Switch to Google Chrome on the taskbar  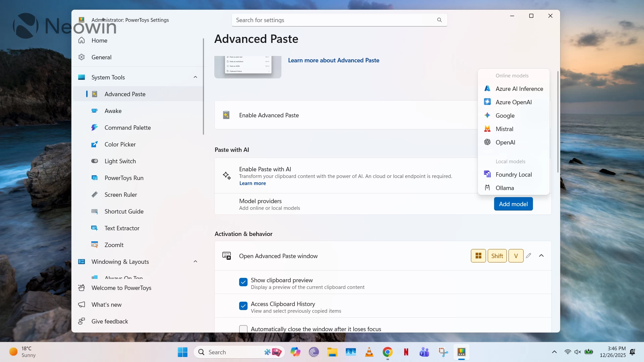(x=388, y=352)
